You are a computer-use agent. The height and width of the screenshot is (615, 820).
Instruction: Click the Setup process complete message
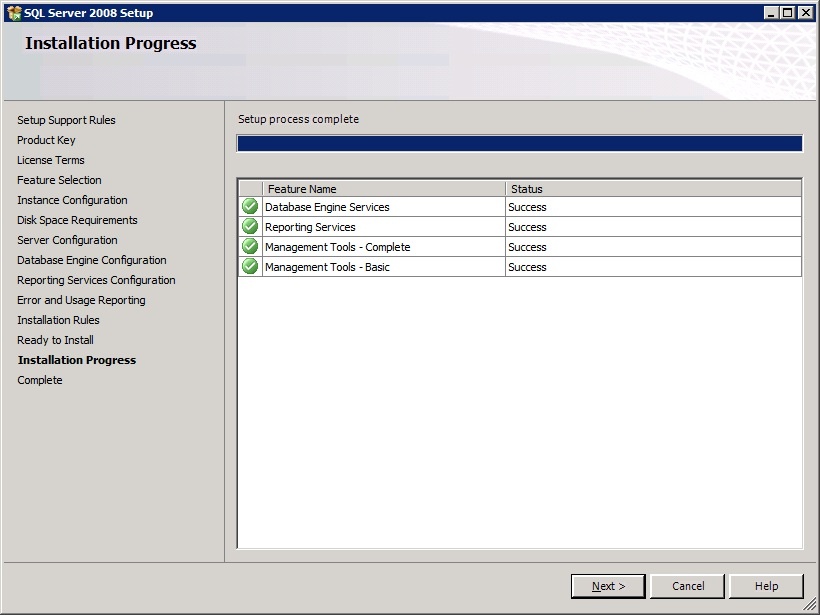point(299,119)
